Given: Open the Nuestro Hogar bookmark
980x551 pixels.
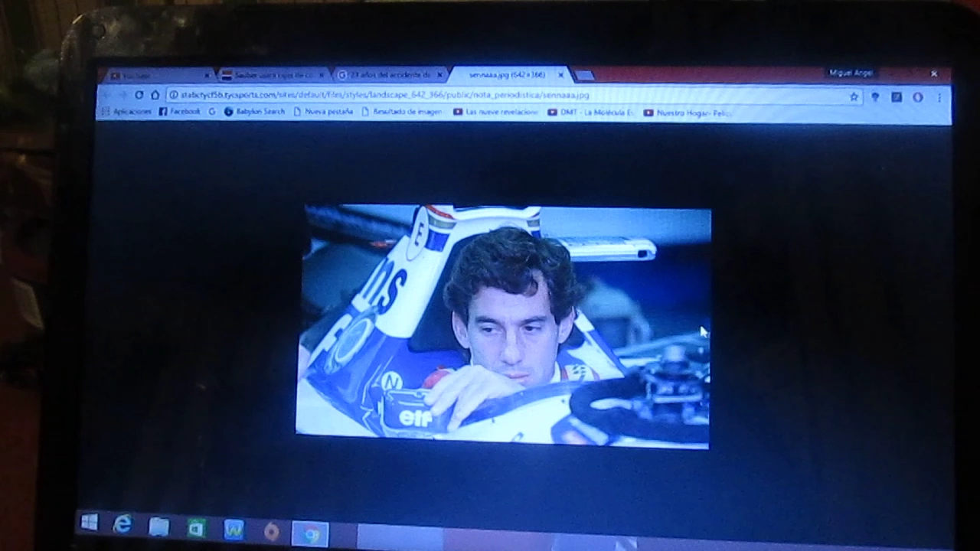Looking at the screenshot, I should click(688, 113).
